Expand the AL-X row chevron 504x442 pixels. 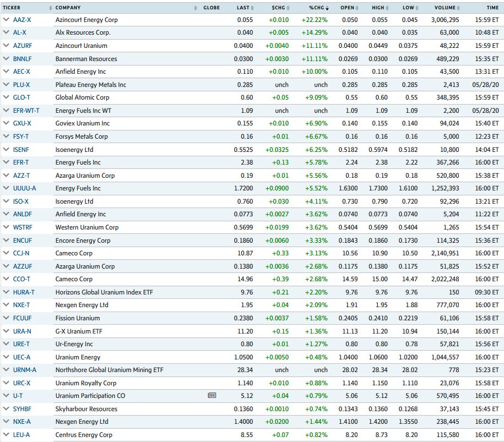(x=6, y=32)
